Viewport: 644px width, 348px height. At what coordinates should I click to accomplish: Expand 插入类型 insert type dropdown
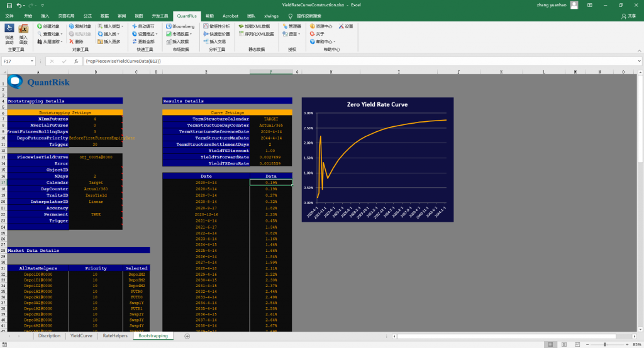(122, 26)
